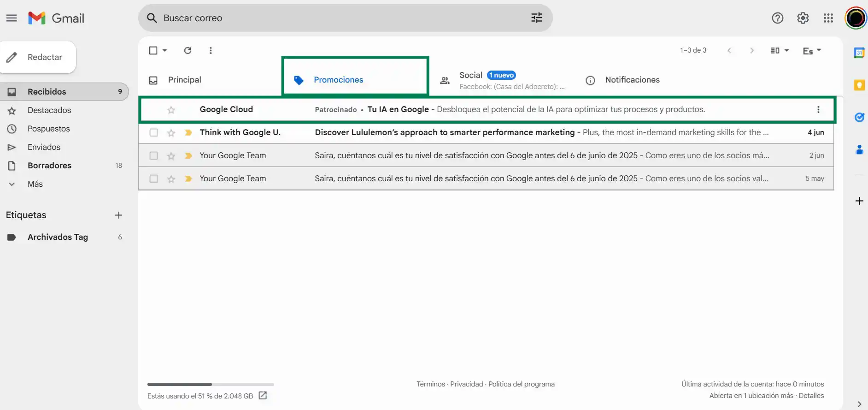Expand the select options dropdown arrow
The height and width of the screenshot is (410, 868).
[x=164, y=50]
